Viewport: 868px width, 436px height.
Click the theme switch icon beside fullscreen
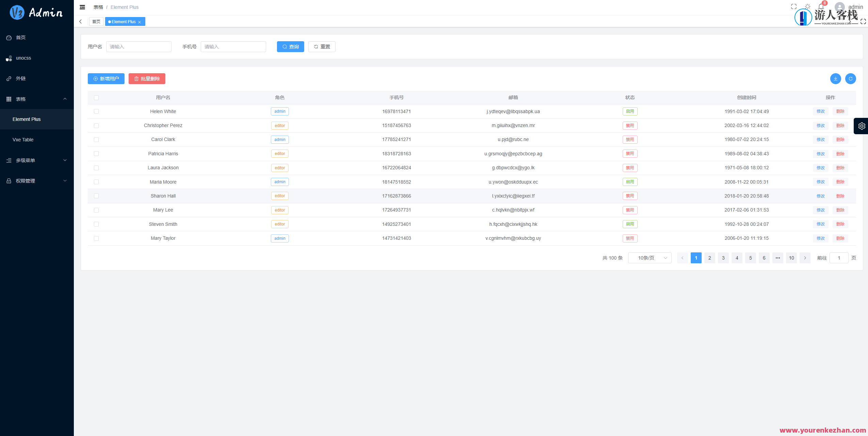(x=807, y=6)
